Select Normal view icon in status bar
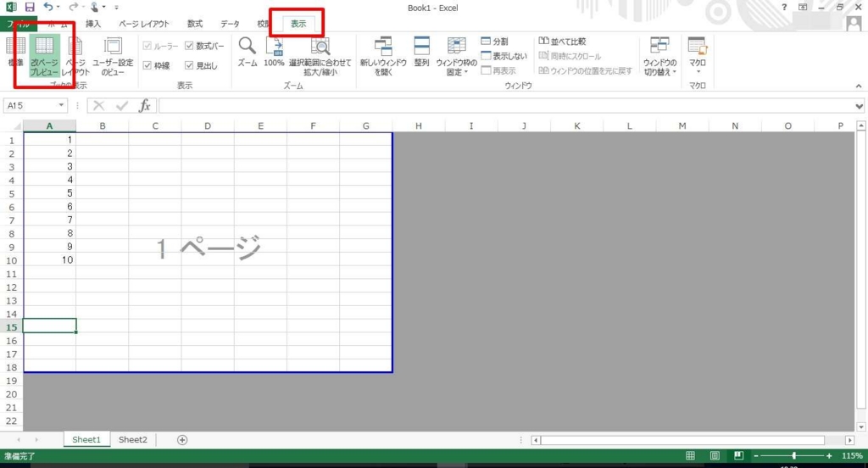 690,456
